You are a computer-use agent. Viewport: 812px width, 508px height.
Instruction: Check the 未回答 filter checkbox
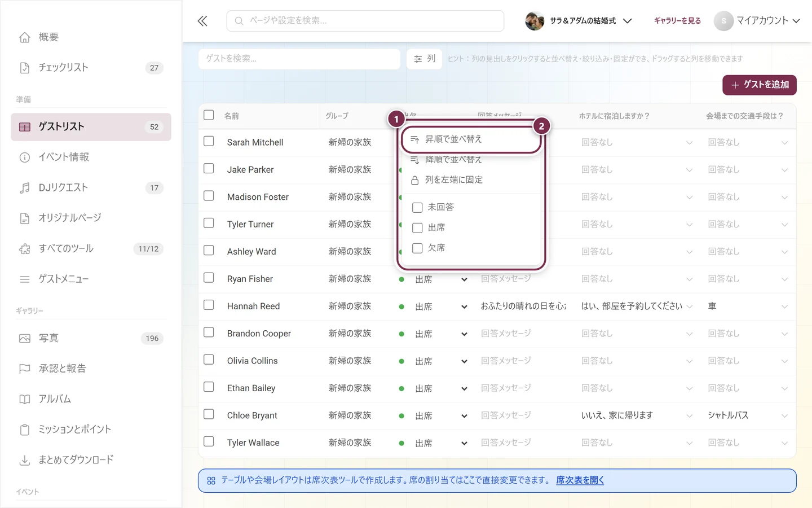[417, 208]
